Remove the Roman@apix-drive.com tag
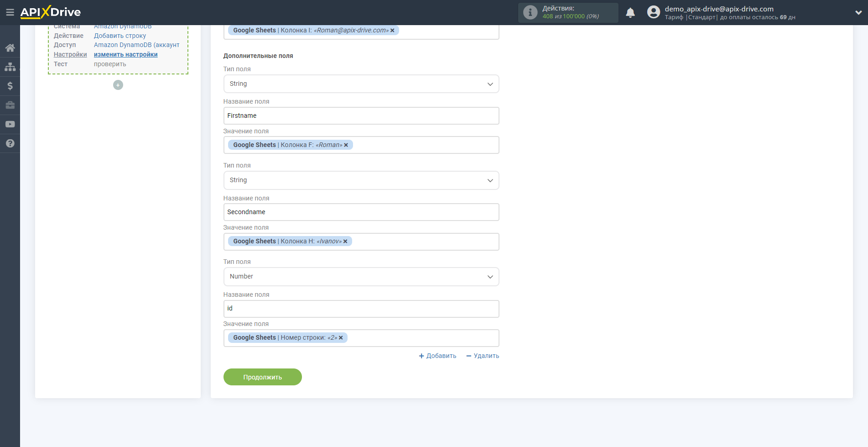868x447 pixels. (x=392, y=31)
